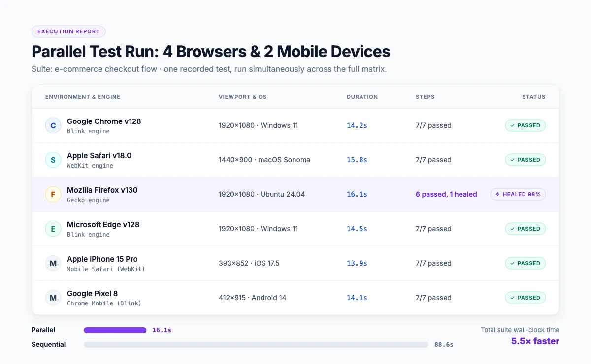
Task: Click 393×852 · iOS 17.5 cell
Action: (249, 263)
